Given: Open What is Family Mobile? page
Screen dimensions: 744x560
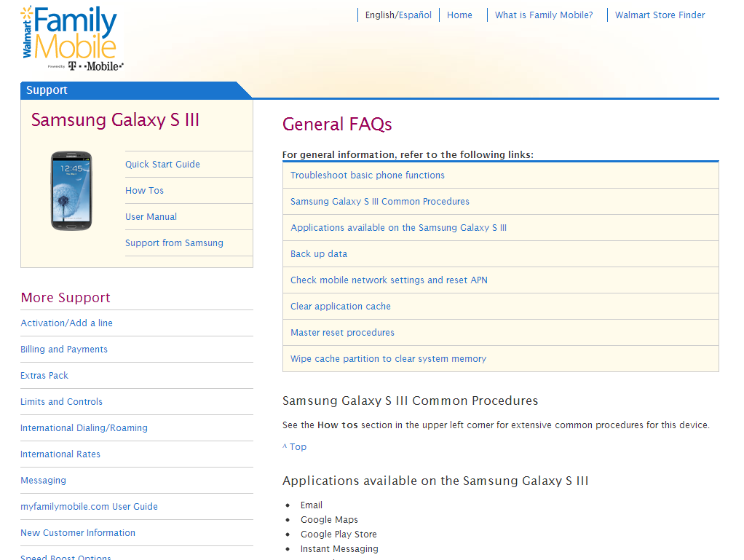Looking at the screenshot, I should tap(544, 15).
